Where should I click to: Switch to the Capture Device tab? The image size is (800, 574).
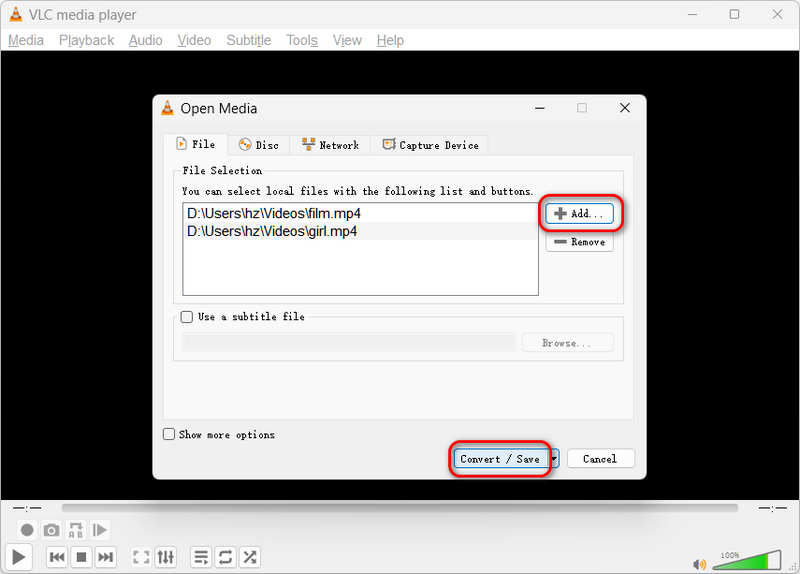pyautogui.click(x=430, y=145)
